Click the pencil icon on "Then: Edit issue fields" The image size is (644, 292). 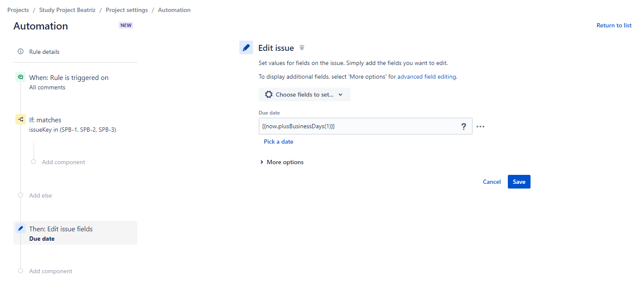21,228
